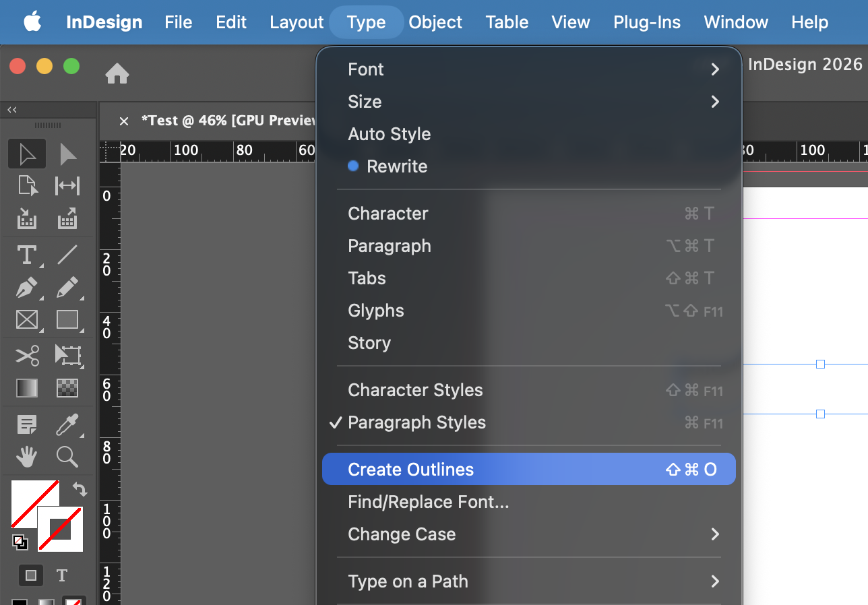
Task: Toggle Paragraph Styles panel in Type menu
Action: click(x=529, y=422)
